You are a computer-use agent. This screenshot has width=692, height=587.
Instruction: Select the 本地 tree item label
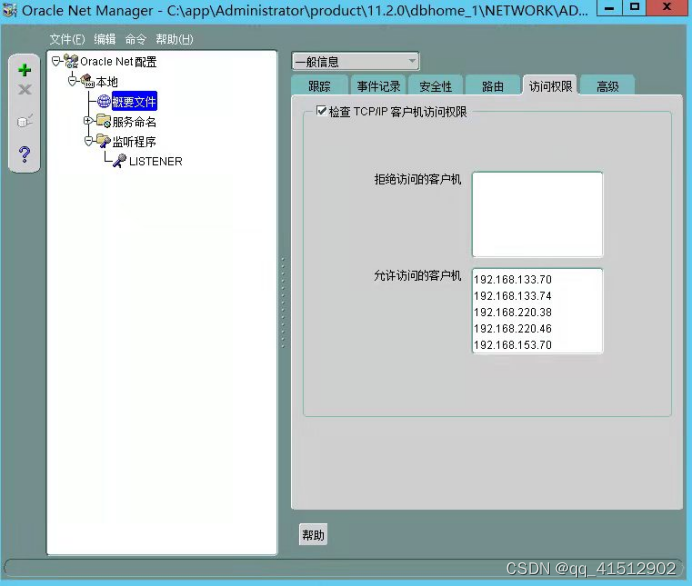pos(107,82)
